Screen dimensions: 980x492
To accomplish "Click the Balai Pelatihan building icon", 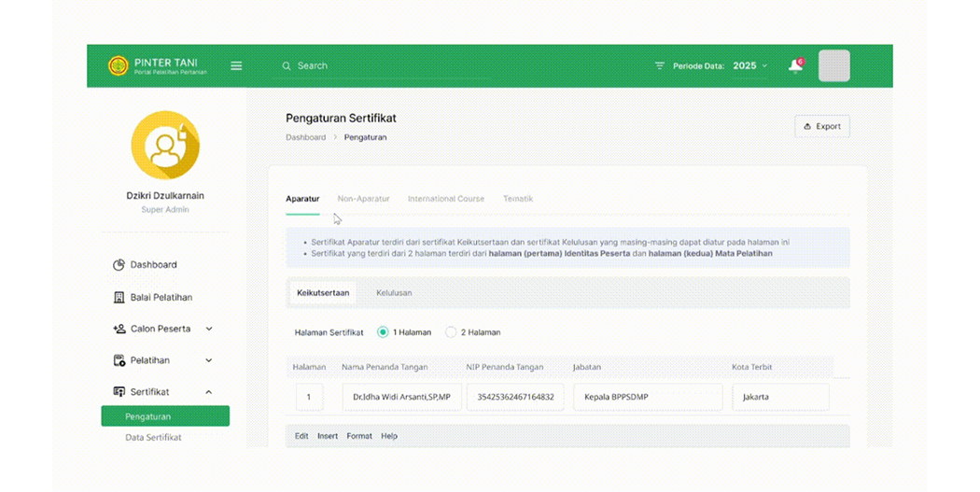I will [x=119, y=298].
